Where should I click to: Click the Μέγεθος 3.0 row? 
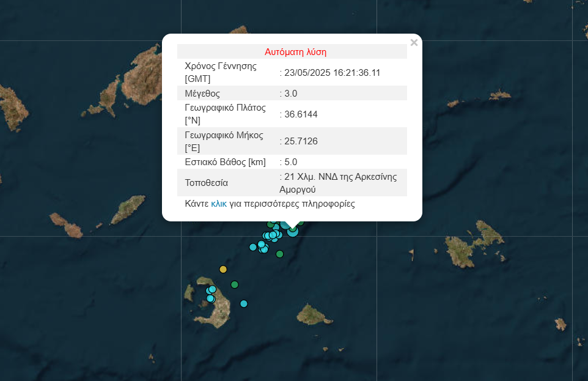click(292, 93)
